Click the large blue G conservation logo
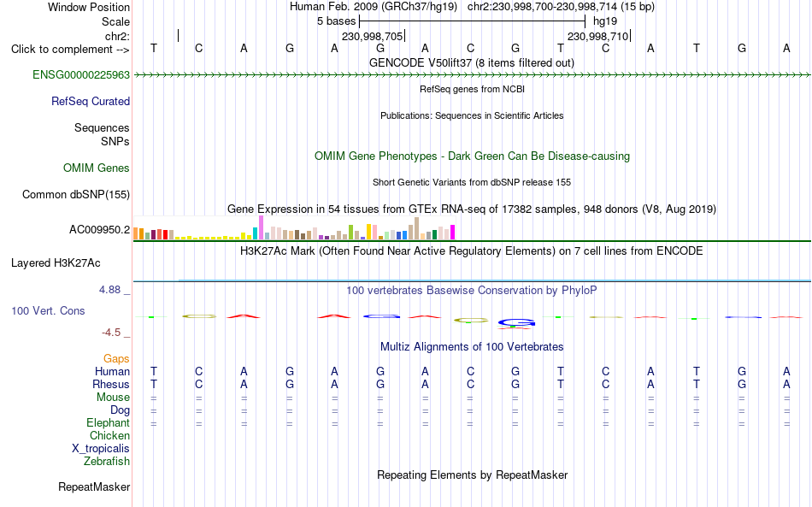Screen dimensions: 812x507 (516, 323)
